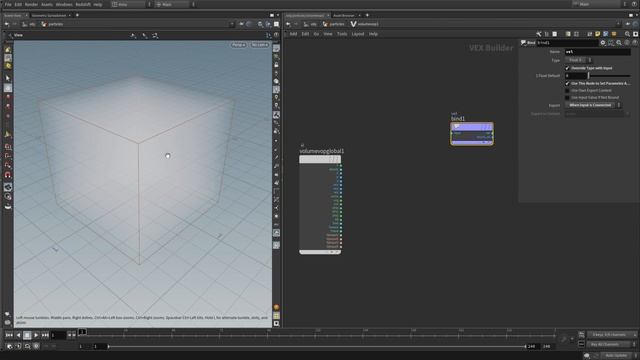Click the volumevop1 path segment in network editor

pyautogui.click(x=364, y=24)
